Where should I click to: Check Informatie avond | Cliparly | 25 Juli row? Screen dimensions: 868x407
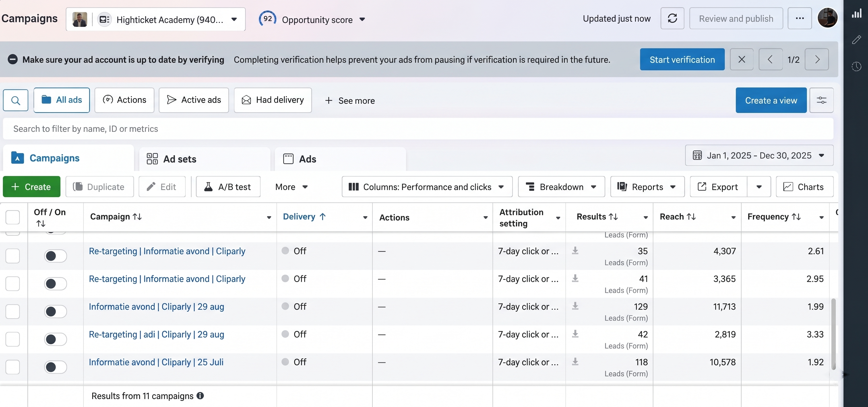pyautogui.click(x=13, y=367)
